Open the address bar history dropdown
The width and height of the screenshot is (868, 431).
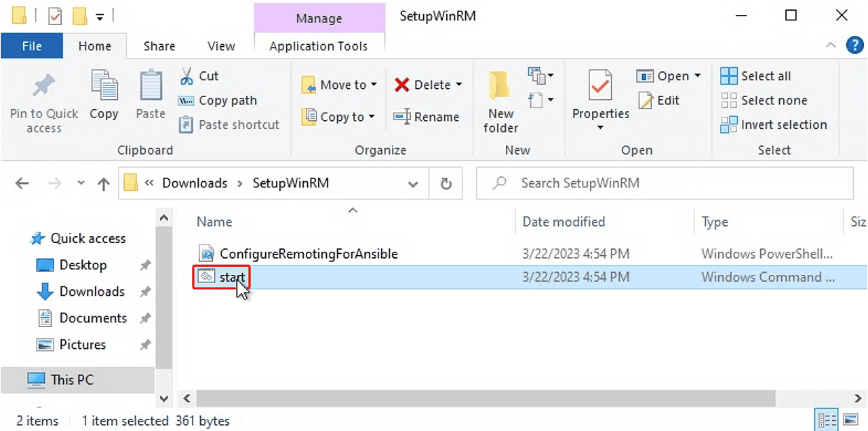pos(413,183)
